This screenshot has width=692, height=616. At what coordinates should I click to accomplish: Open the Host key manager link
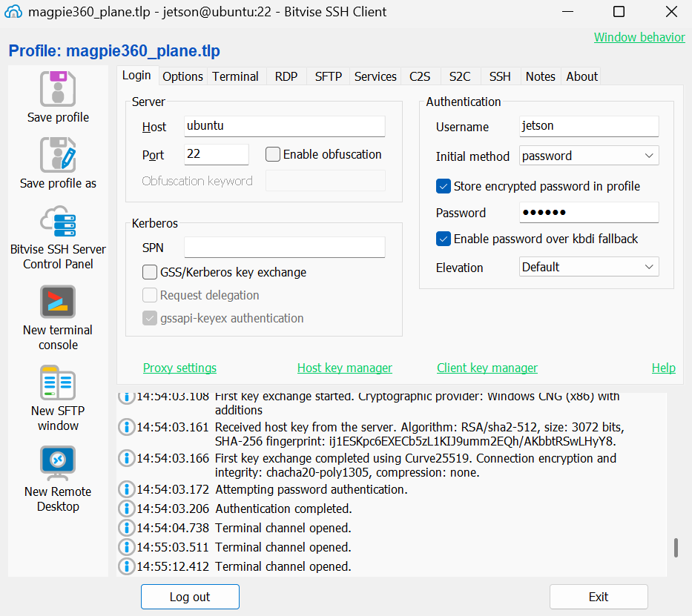(x=344, y=368)
